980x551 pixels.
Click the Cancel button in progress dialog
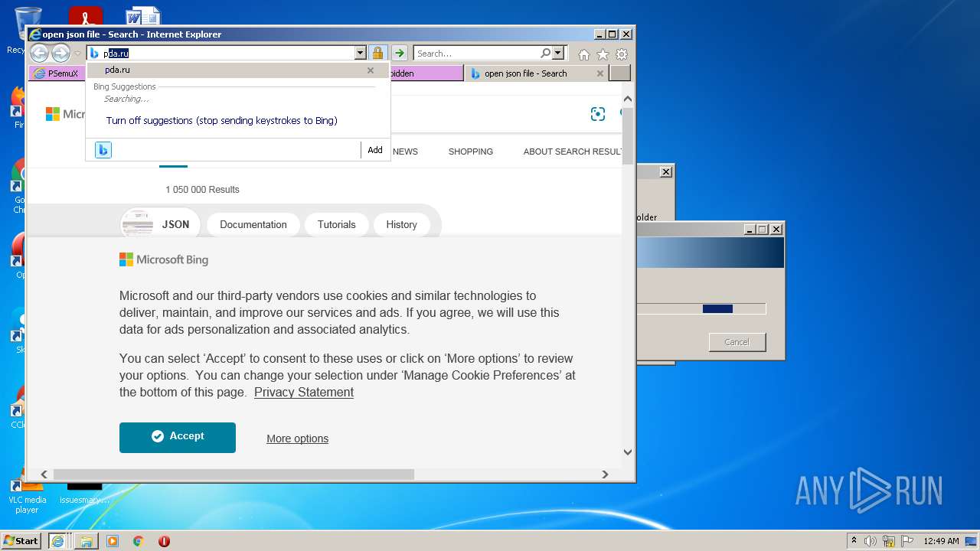click(737, 342)
